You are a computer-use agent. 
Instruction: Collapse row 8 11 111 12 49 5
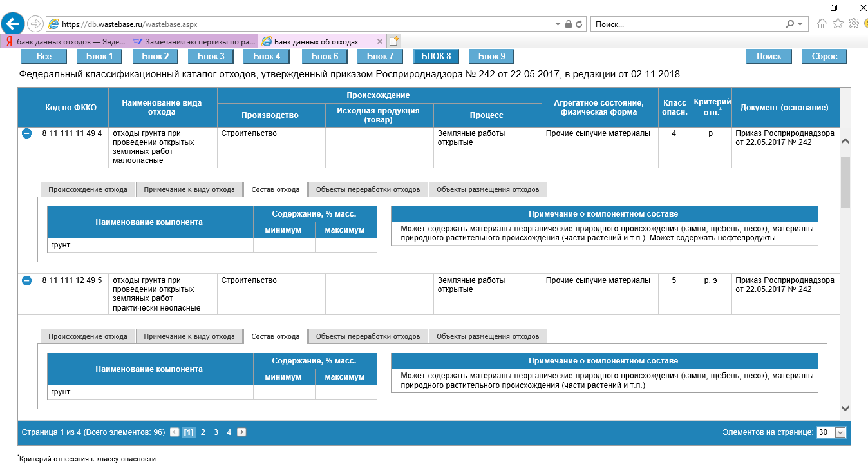(x=27, y=280)
